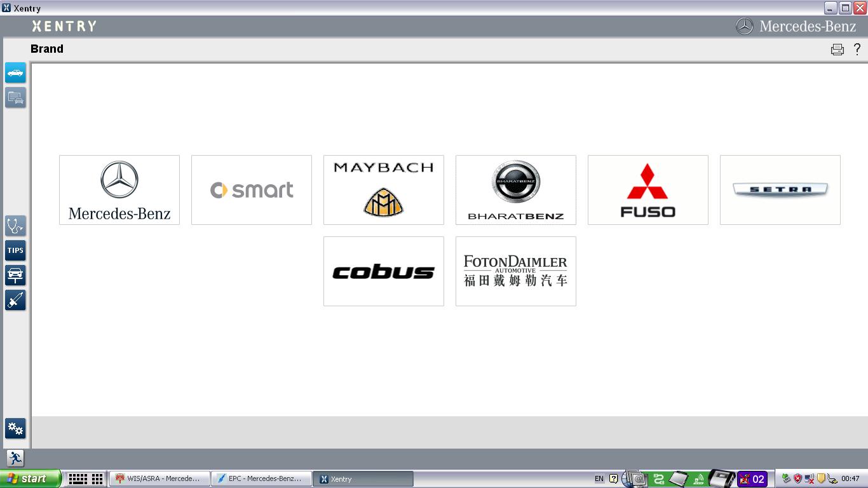This screenshot has width=868, height=488.
Task: Click the globe mail icon in taskbar
Action: point(634,478)
